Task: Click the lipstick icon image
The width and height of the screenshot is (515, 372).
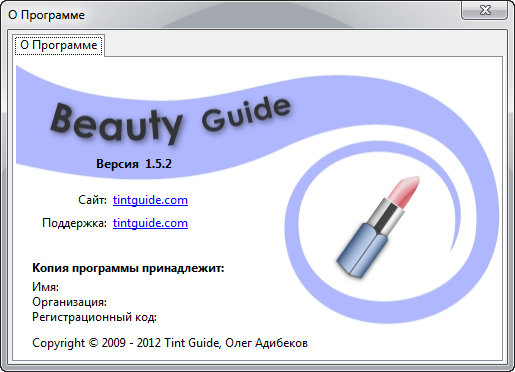Action: click(378, 227)
